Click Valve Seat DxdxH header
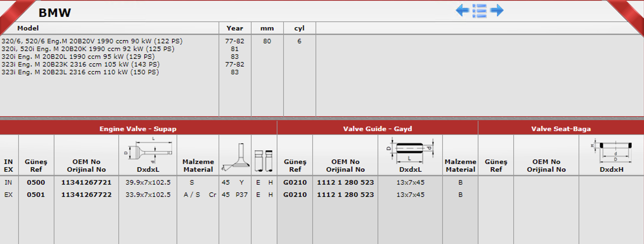Viewport: 644px width, 244px height. pos(611,169)
